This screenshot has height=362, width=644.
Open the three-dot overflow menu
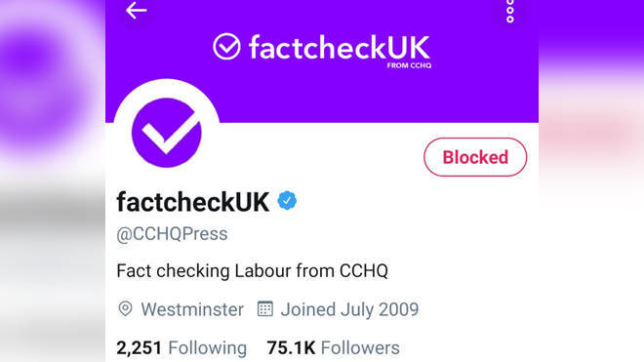tap(510, 11)
